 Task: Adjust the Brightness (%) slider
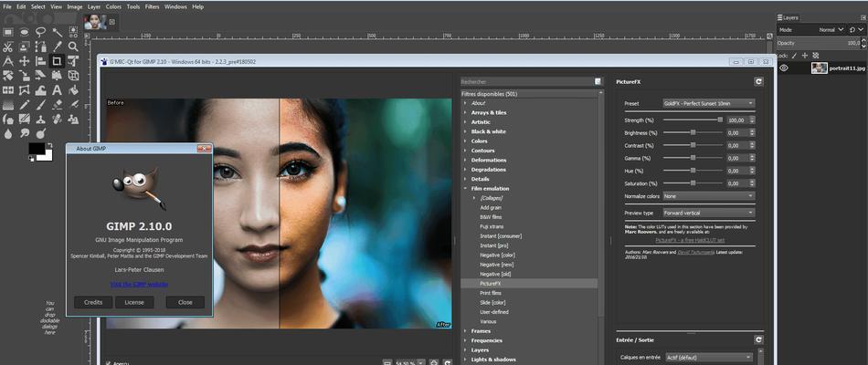point(693,132)
